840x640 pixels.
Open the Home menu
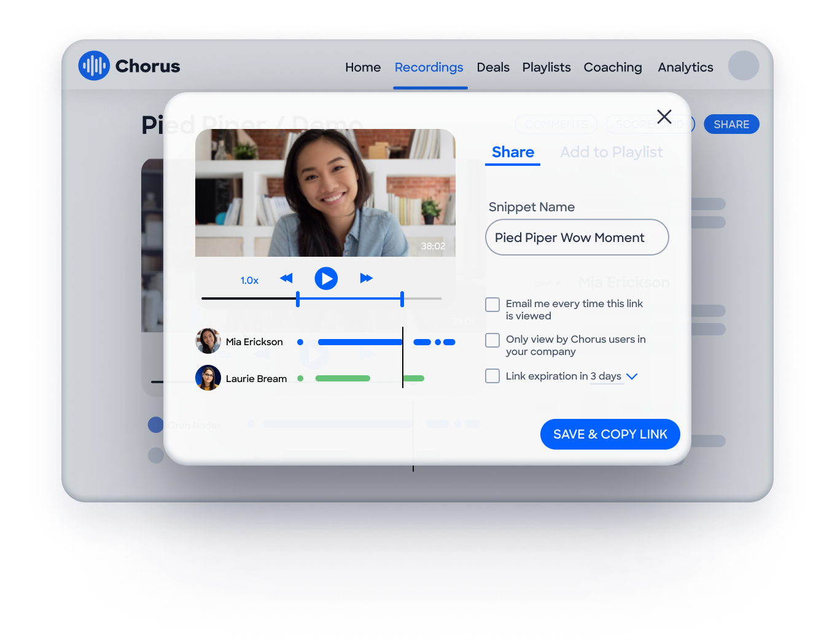pos(363,67)
